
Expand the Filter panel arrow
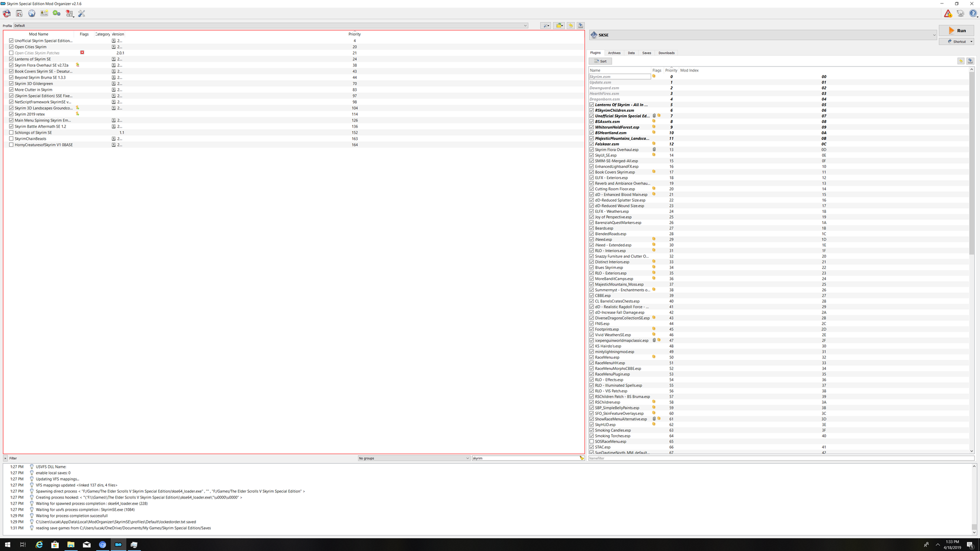6,458
